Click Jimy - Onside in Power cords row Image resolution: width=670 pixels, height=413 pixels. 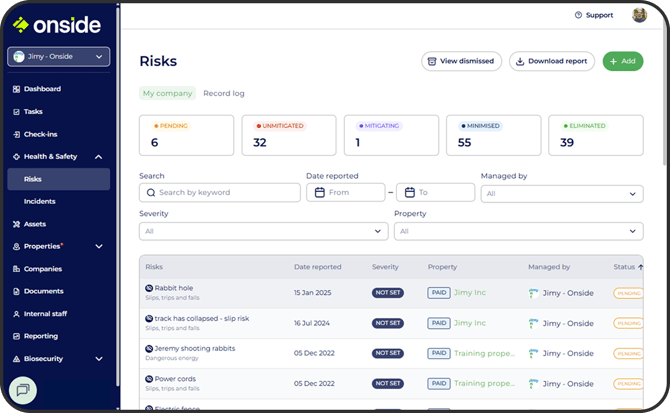coord(568,384)
